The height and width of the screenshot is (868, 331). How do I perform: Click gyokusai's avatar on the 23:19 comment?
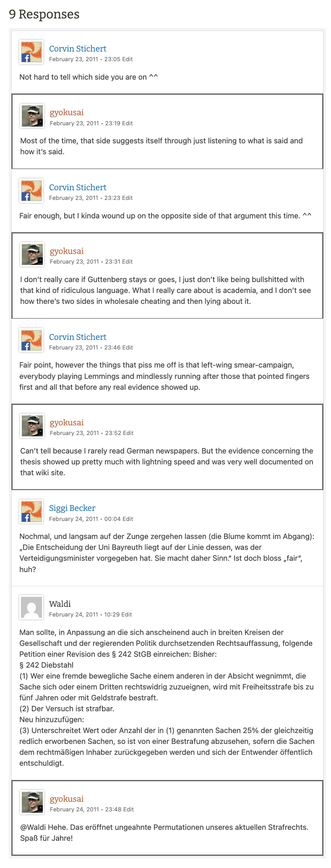(32, 116)
